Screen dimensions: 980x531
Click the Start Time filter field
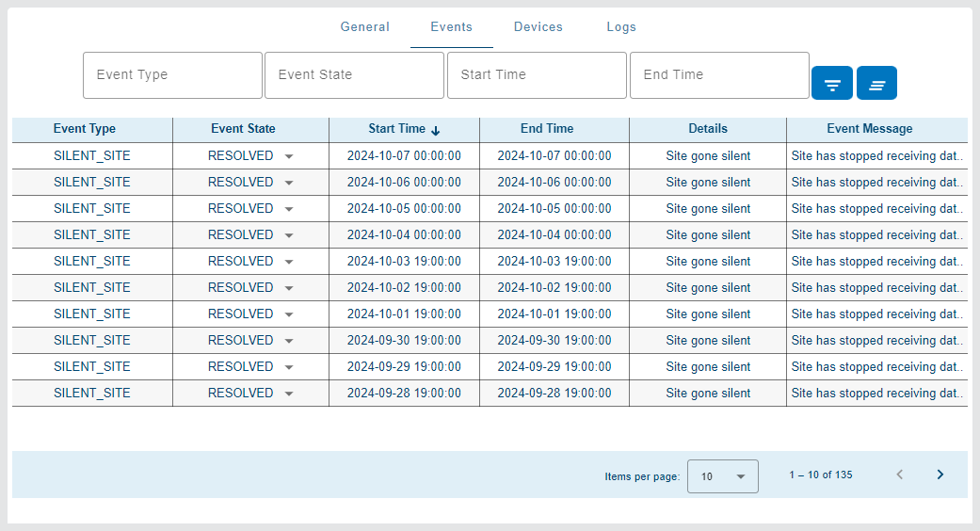point(537,75)
